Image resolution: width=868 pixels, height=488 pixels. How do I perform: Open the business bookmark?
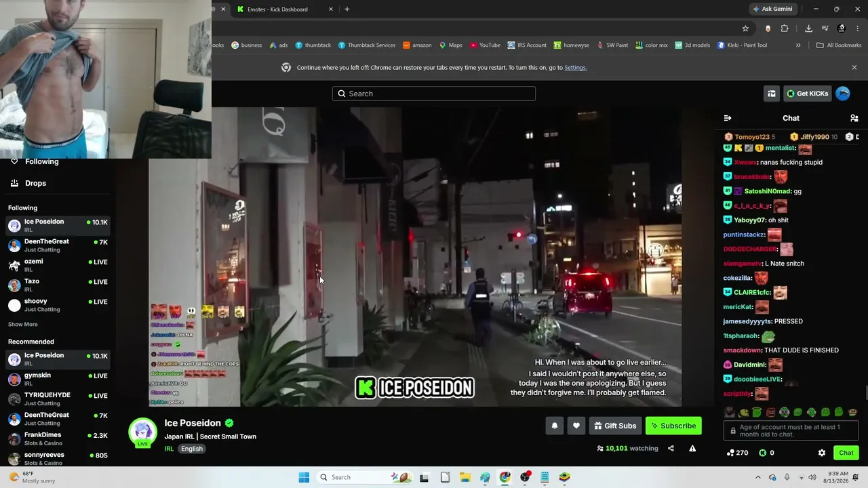click(x=246, y=45)
